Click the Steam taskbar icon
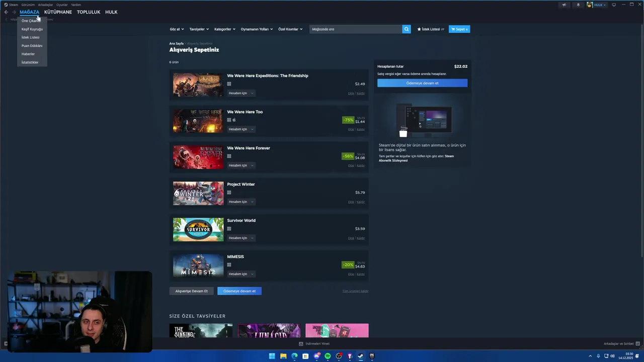This screenshot has width=644, height=362. pos(361,356)
